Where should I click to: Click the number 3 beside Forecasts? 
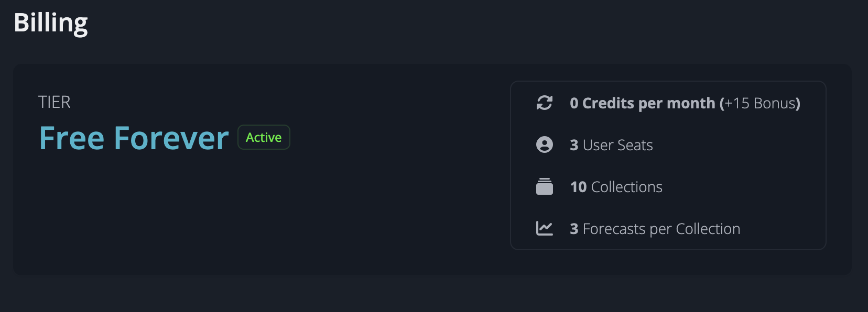(574, 229)
